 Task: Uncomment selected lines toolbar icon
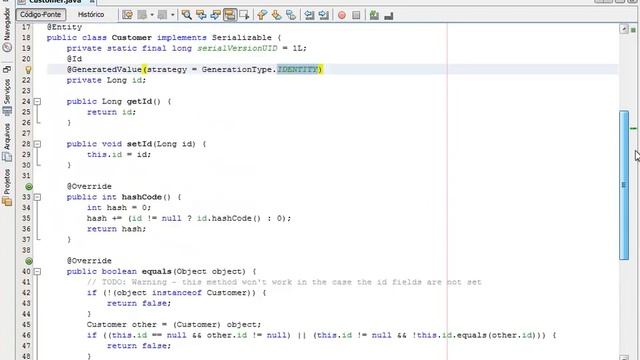click(374, 15)
